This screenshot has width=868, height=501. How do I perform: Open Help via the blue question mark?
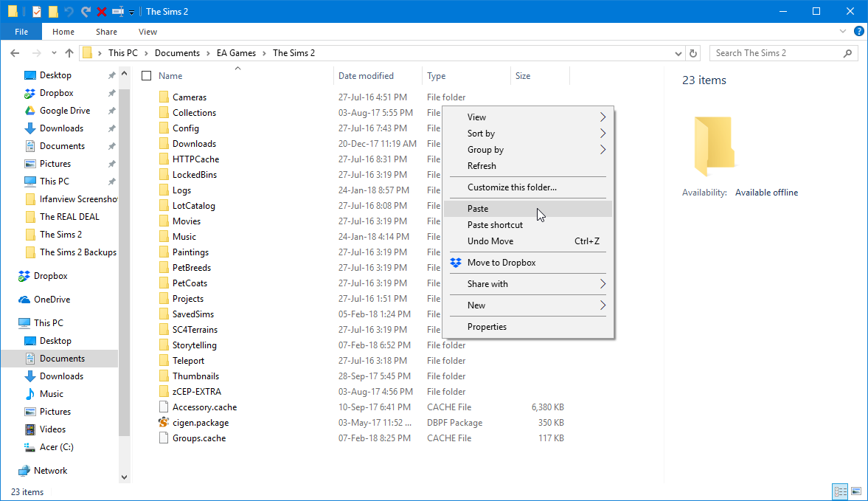pyautogui.click(x=858, y=32)
